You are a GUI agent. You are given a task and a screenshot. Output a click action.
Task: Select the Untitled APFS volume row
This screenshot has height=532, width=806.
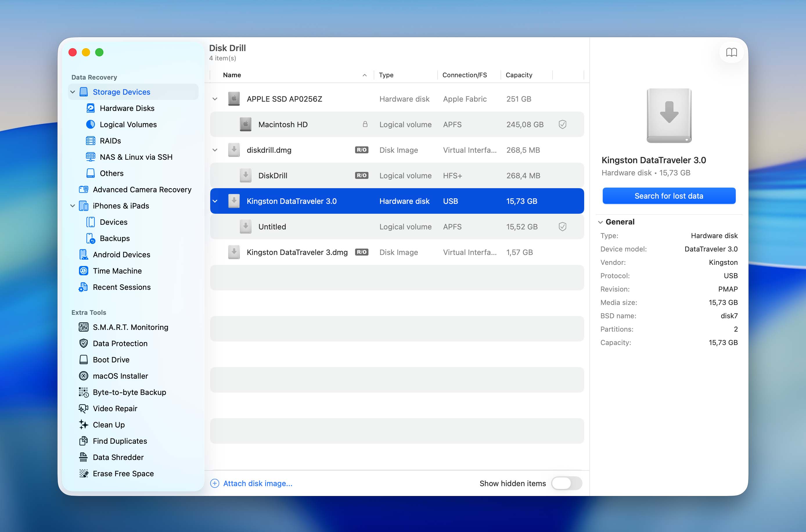tap(397, 227)
